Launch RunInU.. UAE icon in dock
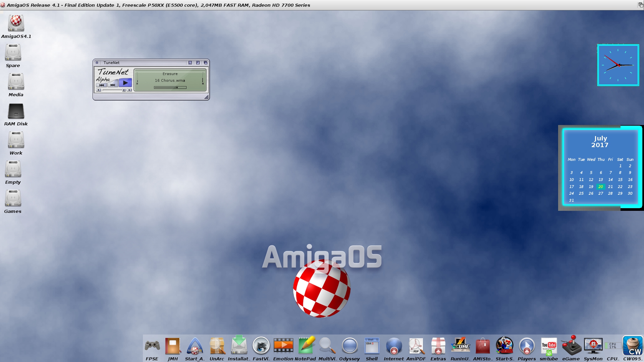This screenshot has height=362, width=644. [x=461, y=345]
